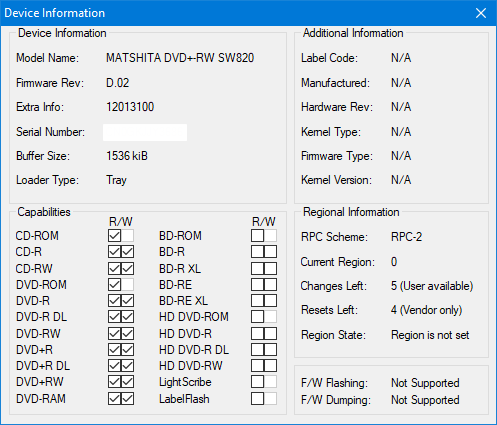The height and width of the screenshot is (425, 497).
Task: Toggle the DVD+R read checkbox
Action: 114,350
